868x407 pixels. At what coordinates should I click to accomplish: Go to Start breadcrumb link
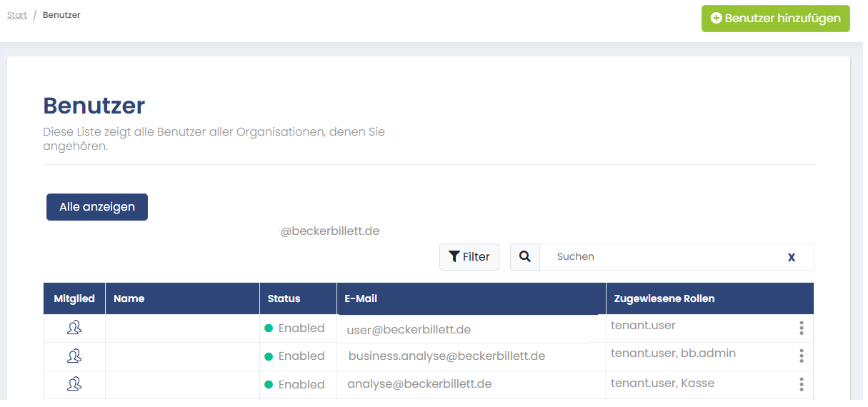pos(17,15)
